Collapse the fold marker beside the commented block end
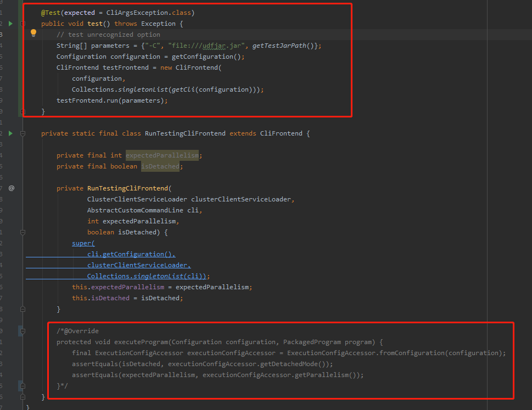The width and height of the screenshot is (532, 410). [22, 385]
